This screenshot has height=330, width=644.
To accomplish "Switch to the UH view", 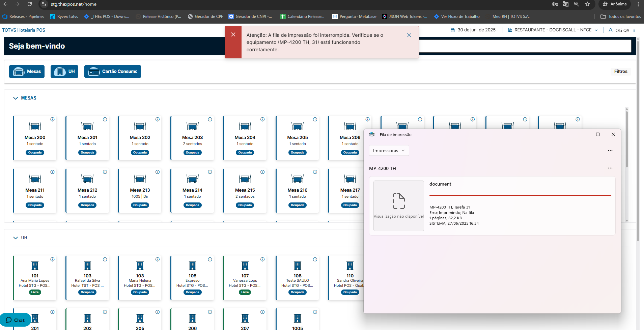I will pos(64,72).
